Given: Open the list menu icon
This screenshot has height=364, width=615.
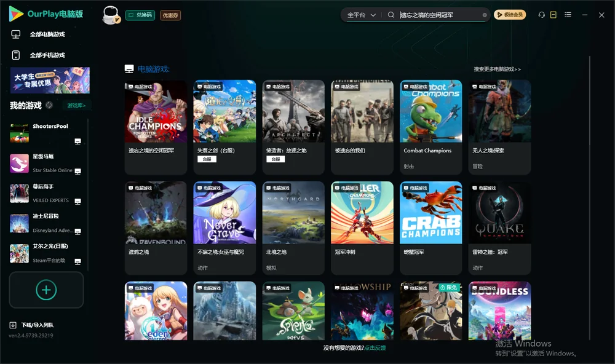Looking at the screenshot, I should pyautogui.click(x=568, y=15).
